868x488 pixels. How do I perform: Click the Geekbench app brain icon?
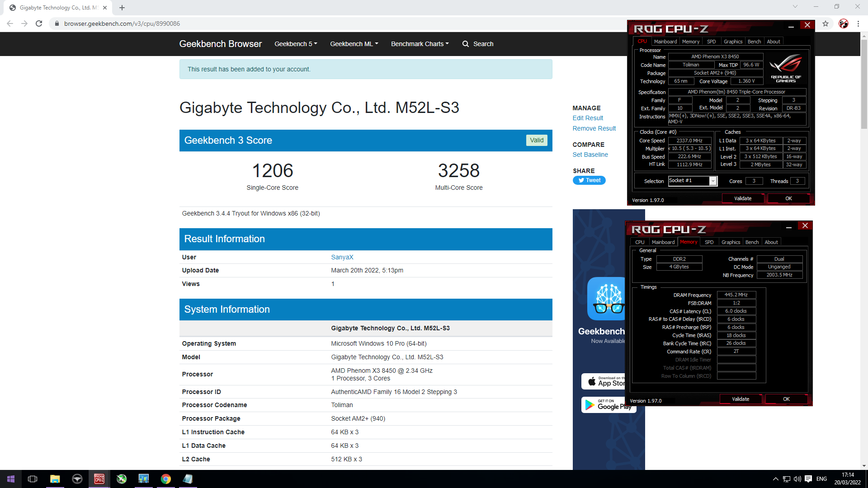click(606, 299)
